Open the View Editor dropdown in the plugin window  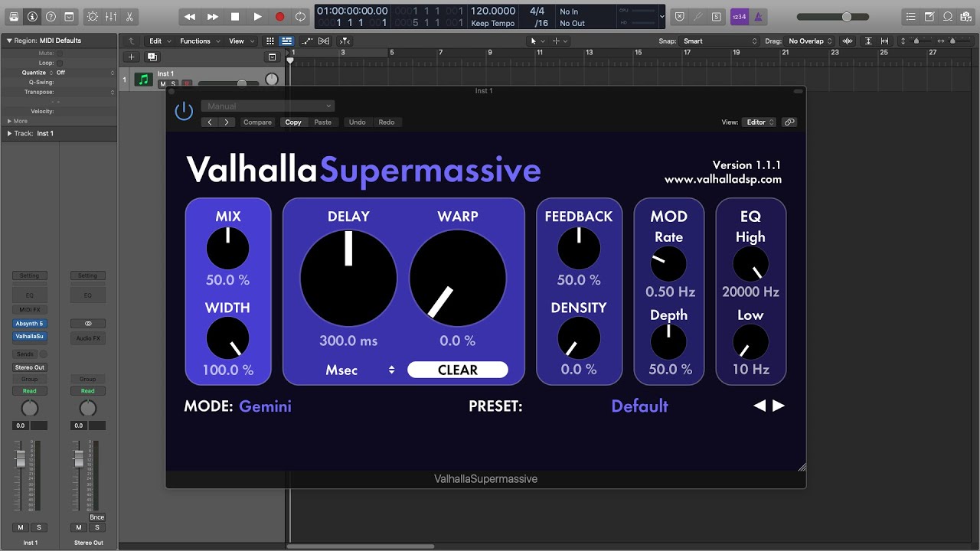760,122
